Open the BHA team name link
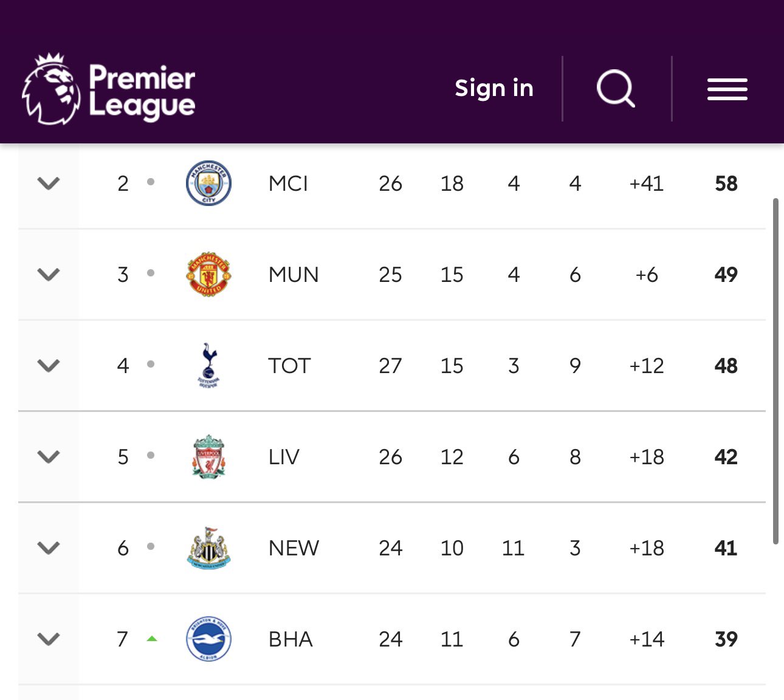This screenshot has width=784, height=700. tap(291, 639)
